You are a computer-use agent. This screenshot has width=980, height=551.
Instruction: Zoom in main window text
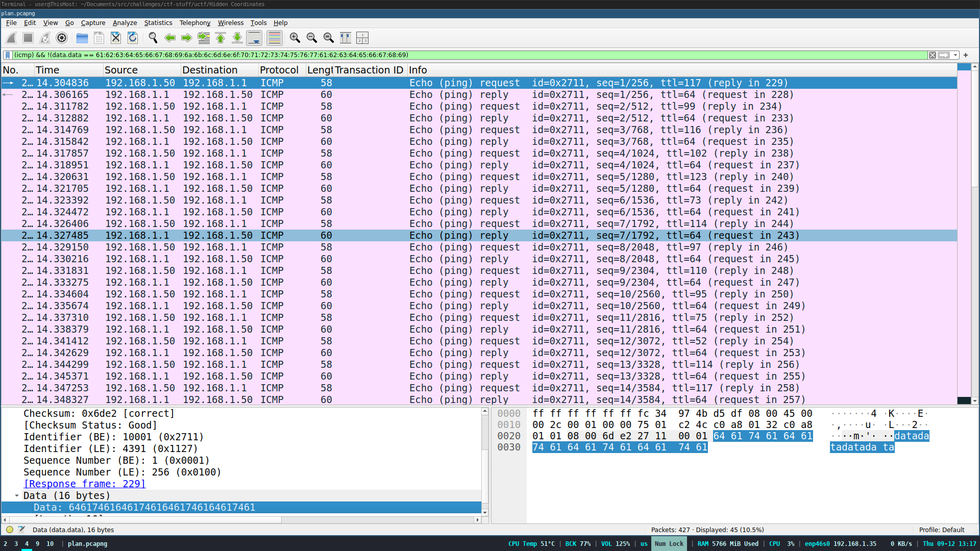295,38
